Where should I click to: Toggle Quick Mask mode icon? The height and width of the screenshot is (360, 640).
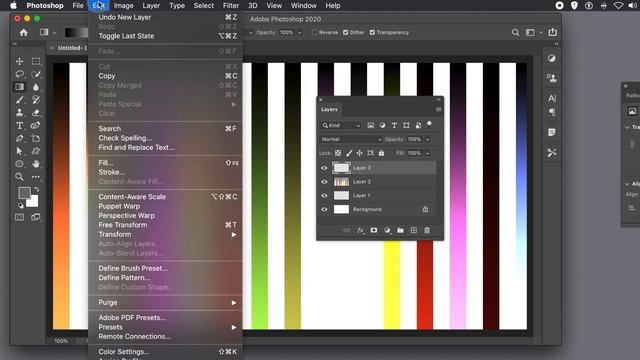tap(19, 217)
